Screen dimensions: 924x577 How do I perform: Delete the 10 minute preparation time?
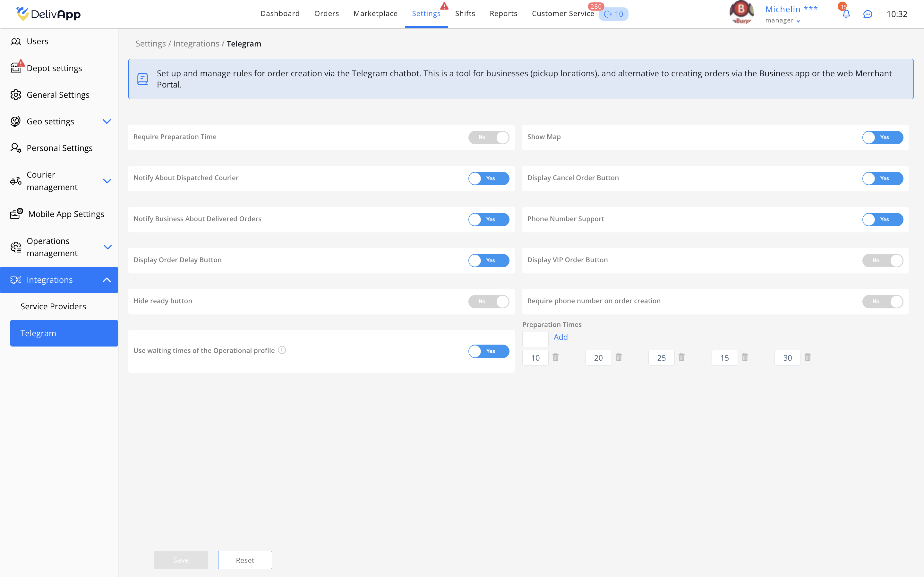click(x=556, y=357)
